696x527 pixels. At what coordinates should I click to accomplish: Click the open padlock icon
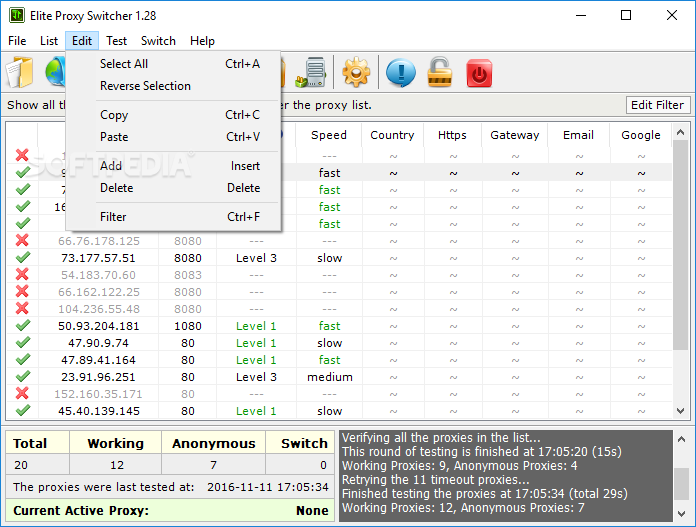coord(439,72)
